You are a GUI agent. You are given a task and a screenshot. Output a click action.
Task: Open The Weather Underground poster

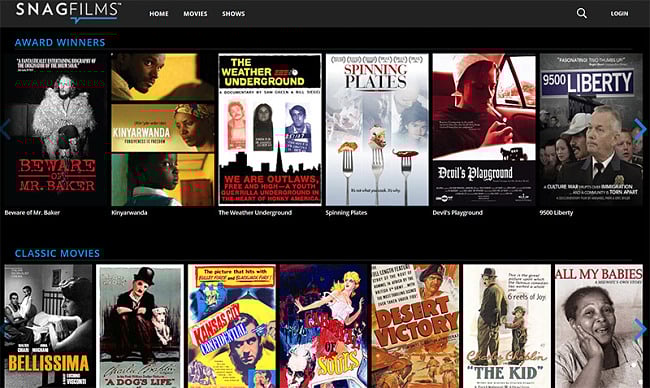(270, 129)
